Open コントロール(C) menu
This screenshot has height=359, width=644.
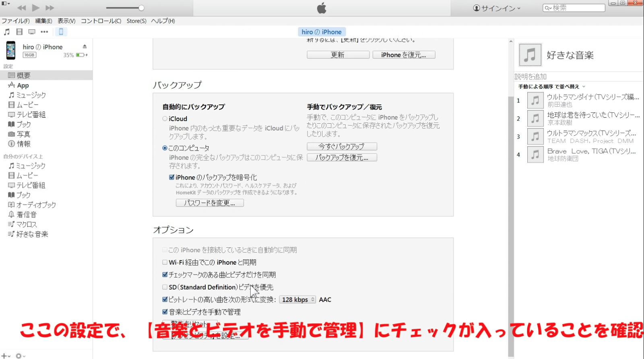tap(101, 21)
